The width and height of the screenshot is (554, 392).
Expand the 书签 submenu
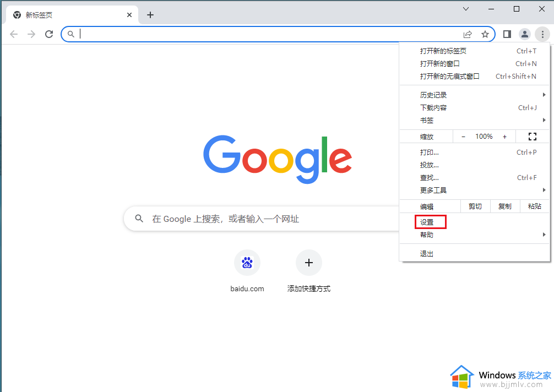(475, 121)
